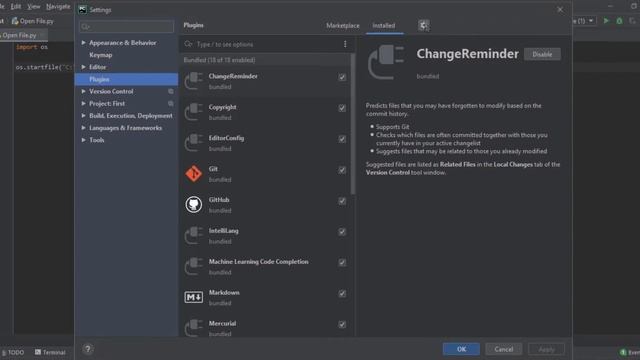This screenshot has width=640, height=360.
Task: Click the green Run button in PyCharm toolbar
Action: click(x=606, y=21)
